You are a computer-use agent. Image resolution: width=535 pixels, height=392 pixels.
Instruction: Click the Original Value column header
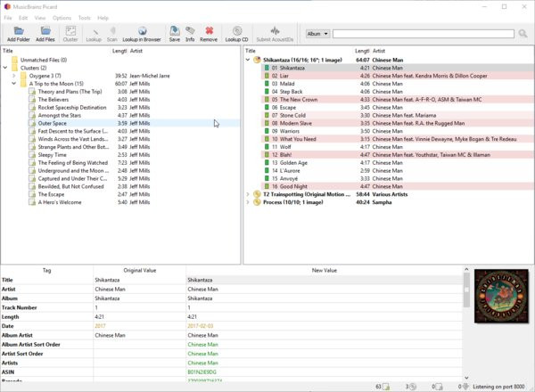click(x=140, y=270)
